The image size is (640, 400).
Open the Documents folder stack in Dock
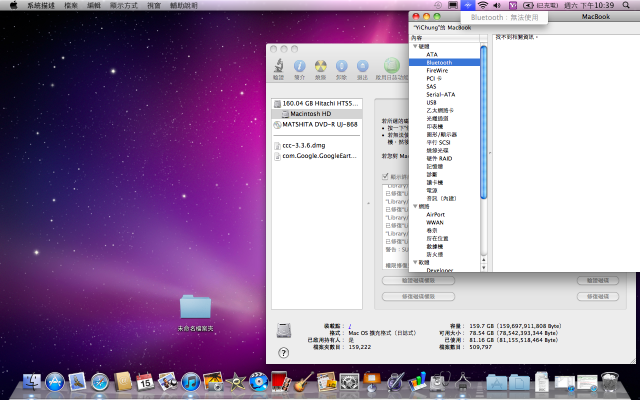tap(519, 383)
